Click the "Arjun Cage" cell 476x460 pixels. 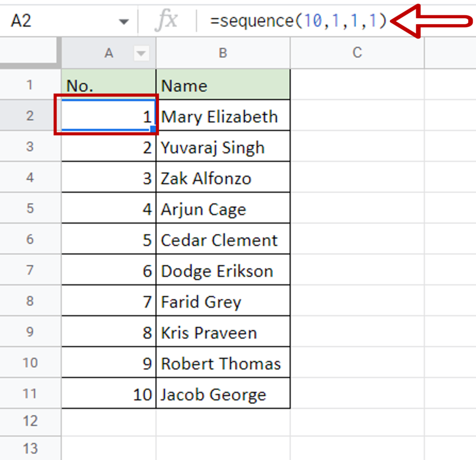tap(223, 208)
